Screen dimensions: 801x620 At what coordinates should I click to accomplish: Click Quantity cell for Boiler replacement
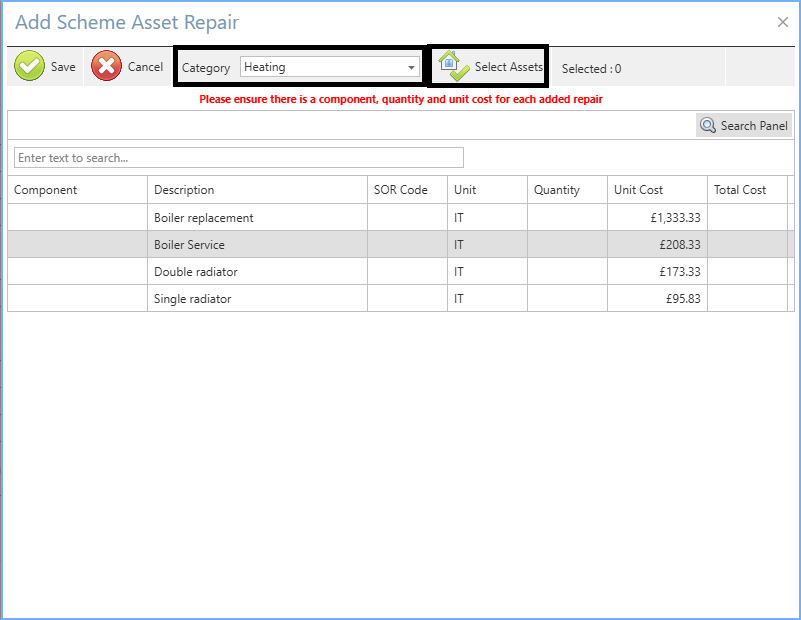pos(567,218)
